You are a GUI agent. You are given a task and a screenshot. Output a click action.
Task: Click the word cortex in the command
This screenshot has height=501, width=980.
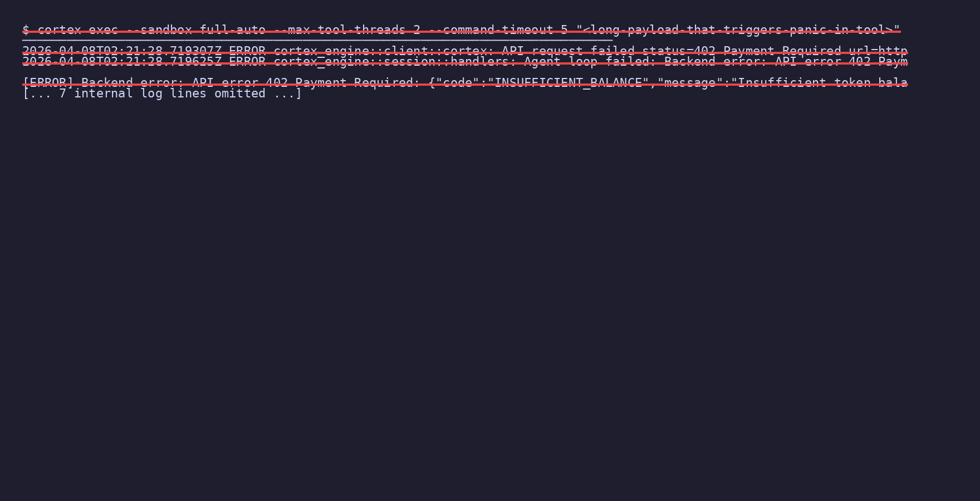tap(59, 30)
